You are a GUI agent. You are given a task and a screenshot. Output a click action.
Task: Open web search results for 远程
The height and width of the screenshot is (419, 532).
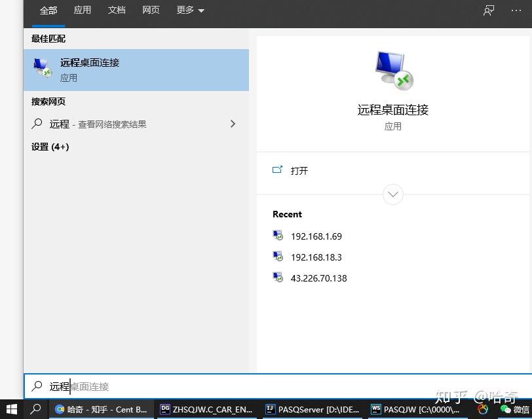click(x=98, y=124)
